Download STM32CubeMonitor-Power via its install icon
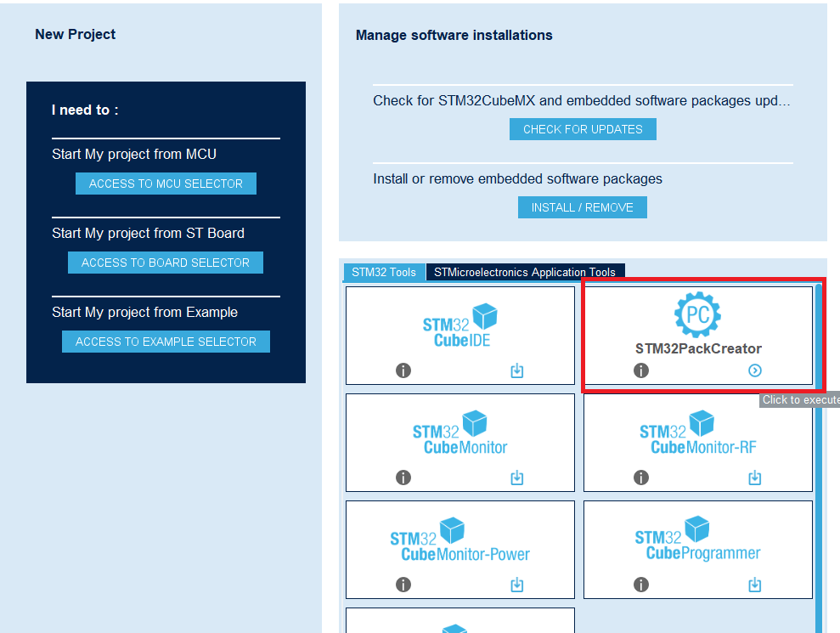This screenshot has width=840, height=633. (517, 585)
